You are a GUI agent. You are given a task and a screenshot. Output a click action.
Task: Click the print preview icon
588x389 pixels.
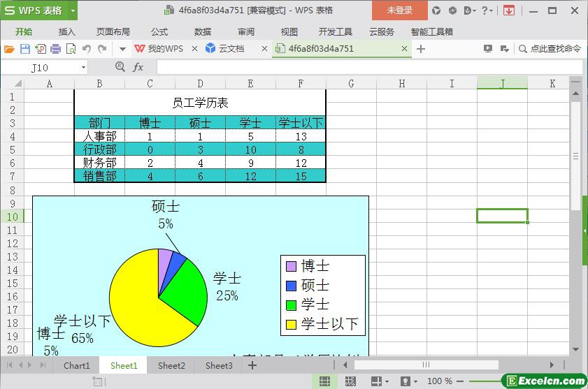71,49
